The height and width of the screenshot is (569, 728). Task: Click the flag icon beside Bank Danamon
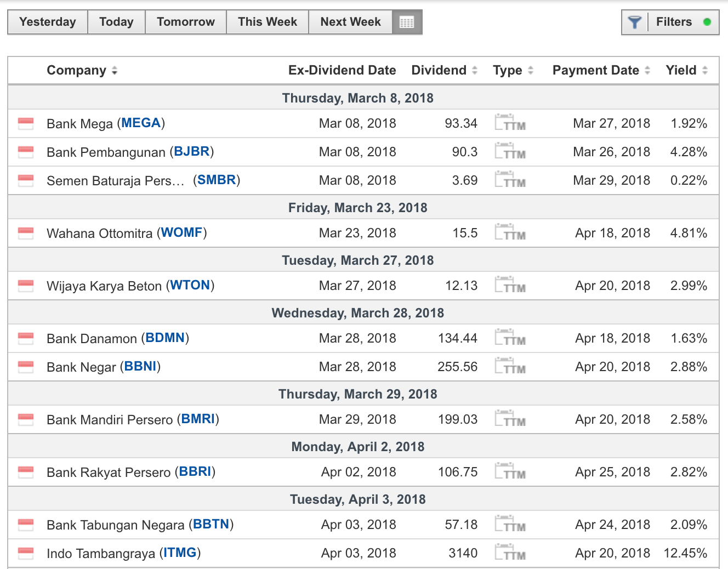[26, 338]
